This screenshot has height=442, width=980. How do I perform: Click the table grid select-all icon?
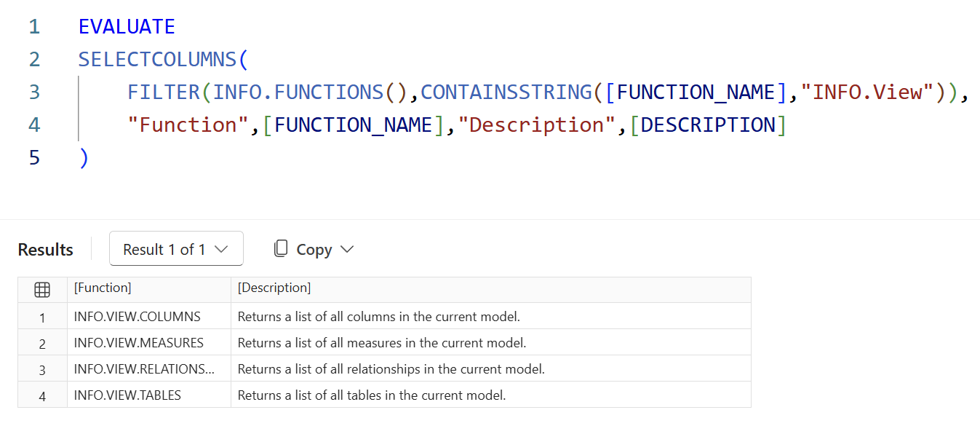42,289
